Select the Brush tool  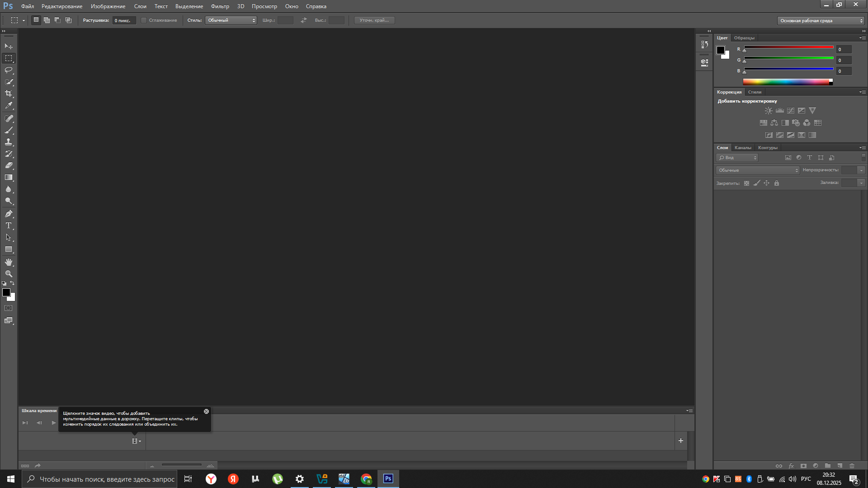(x=9, y=130)
